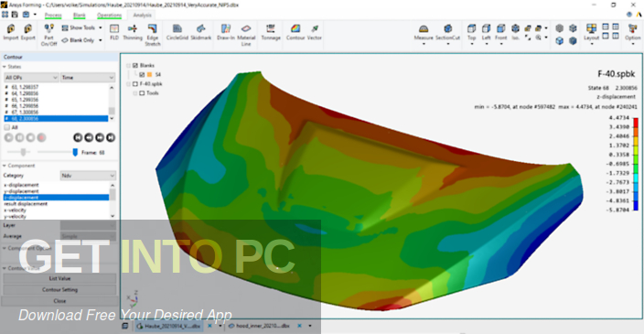Screen dimensions: 644x334
Task: Open the Show Tools dropdown arrow
Action: click(101, 28)
